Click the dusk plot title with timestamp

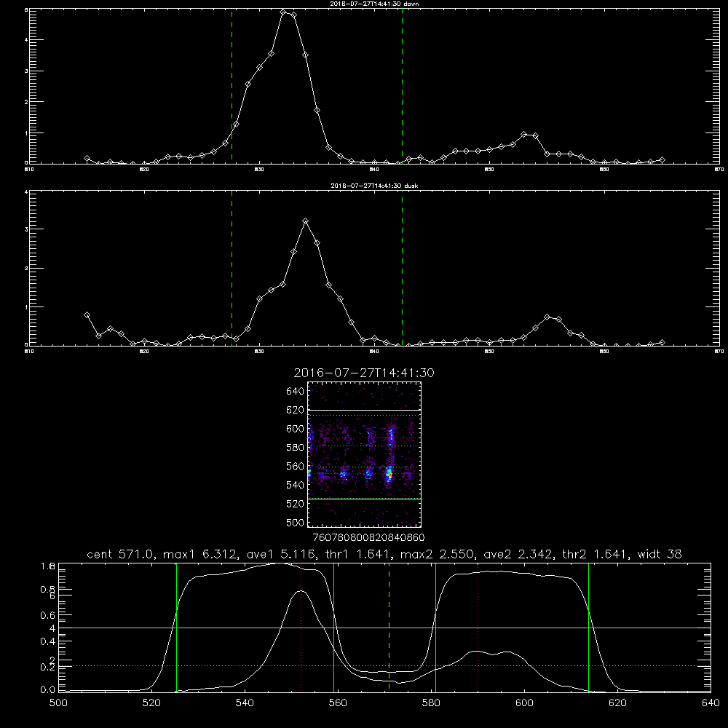point(374,186)
